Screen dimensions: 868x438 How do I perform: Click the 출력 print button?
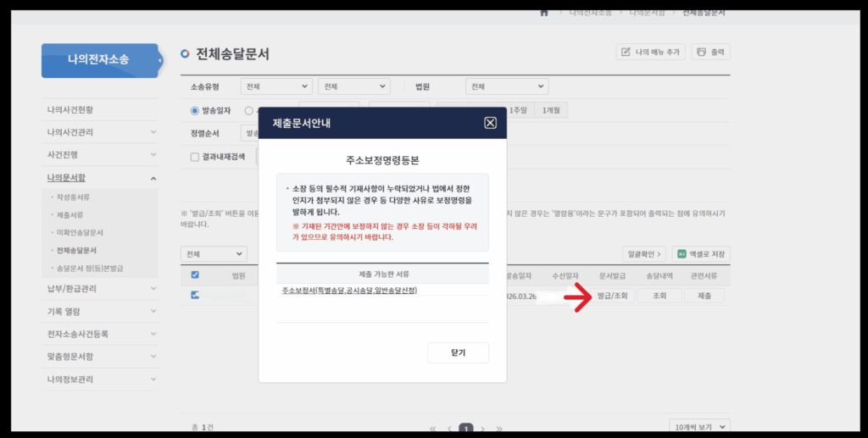coord(711,52)
